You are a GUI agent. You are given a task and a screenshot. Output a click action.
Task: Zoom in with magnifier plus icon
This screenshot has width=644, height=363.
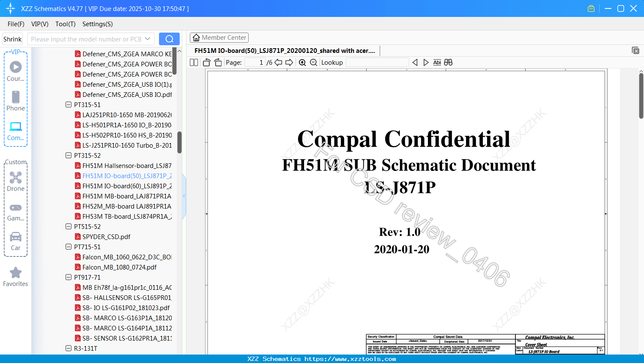click(302, 63)
